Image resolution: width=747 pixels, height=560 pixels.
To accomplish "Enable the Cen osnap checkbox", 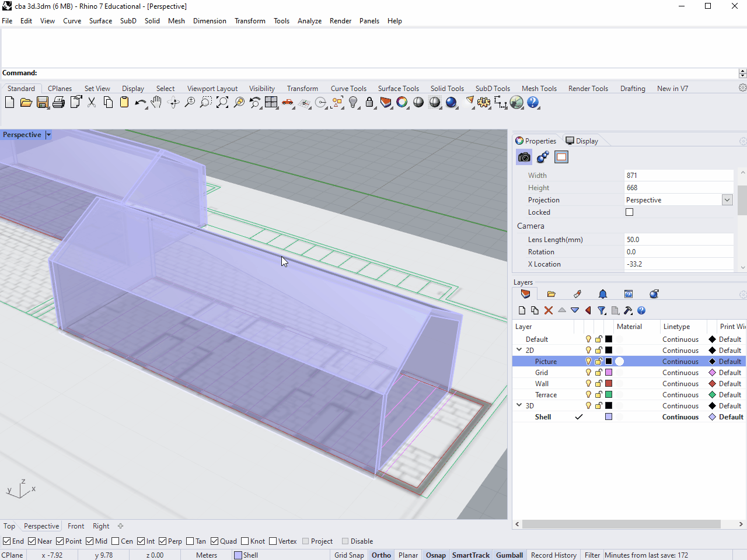I will (x=116, y=541).
